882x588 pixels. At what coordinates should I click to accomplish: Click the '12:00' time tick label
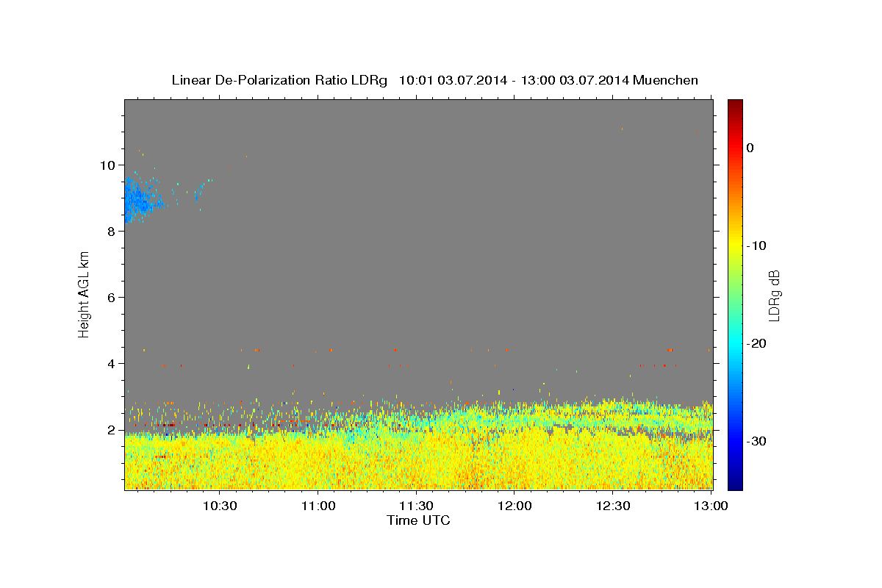[514, 506]
